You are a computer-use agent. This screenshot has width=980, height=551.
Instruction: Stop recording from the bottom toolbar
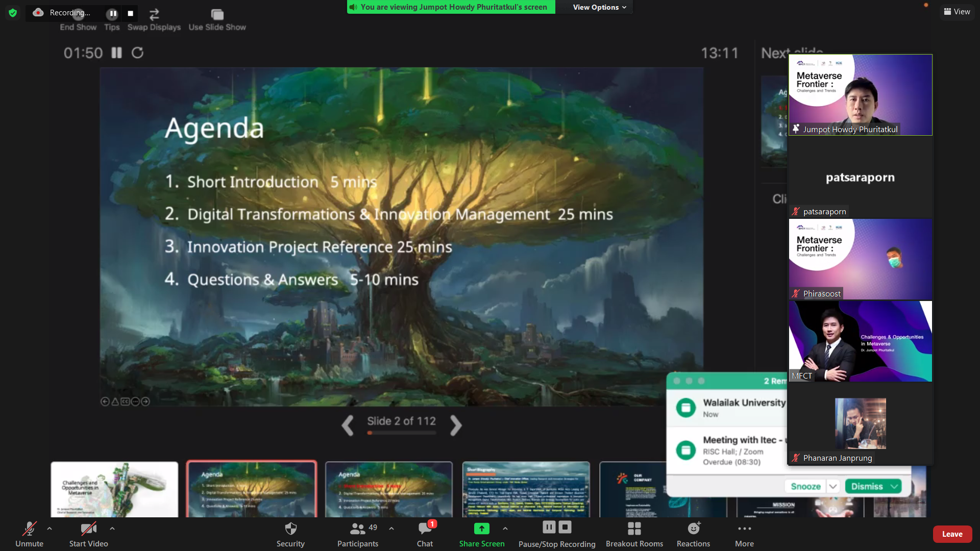[565, 527]
